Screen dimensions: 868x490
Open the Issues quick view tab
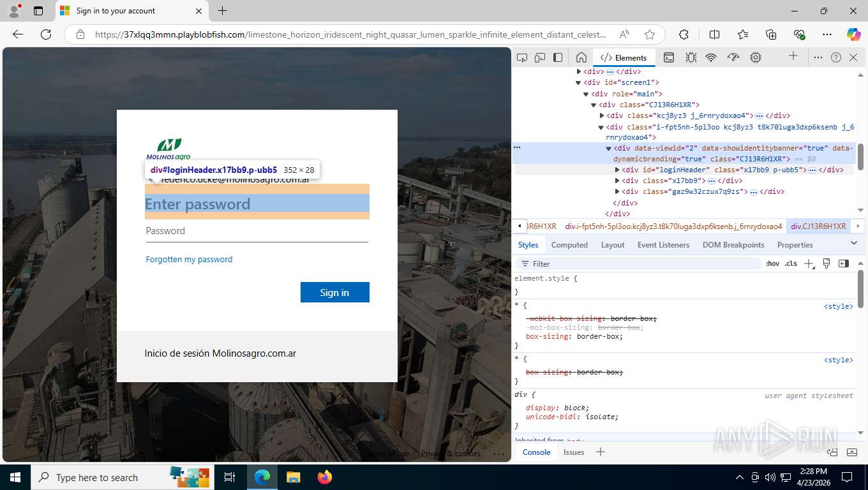tap(574, 452)
